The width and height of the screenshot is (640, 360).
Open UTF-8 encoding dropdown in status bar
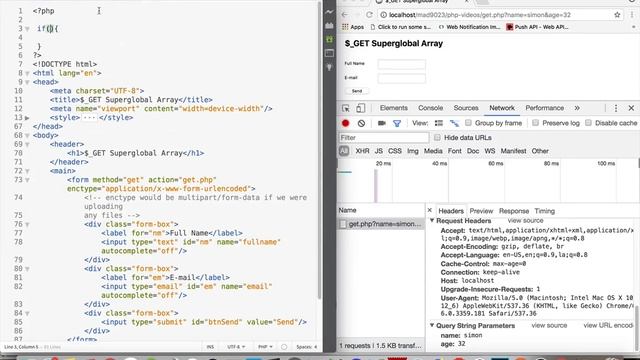tap(236, 347)
